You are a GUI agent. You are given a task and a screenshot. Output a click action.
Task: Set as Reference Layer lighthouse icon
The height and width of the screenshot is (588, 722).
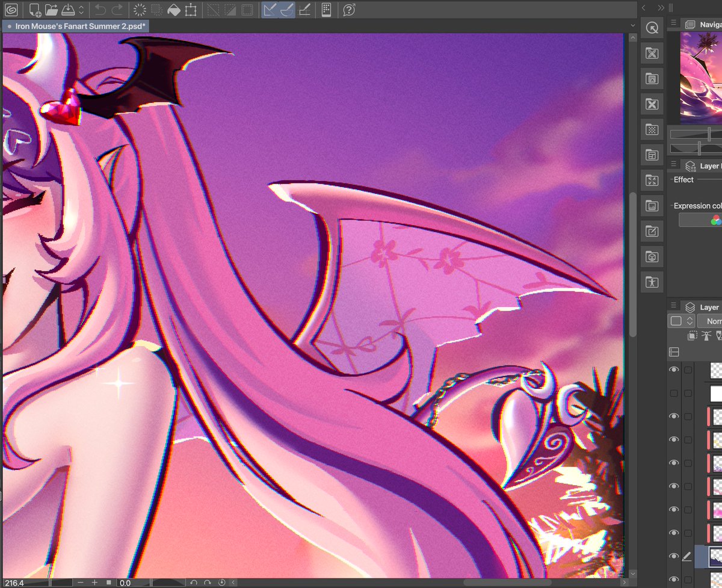[705, 336]
